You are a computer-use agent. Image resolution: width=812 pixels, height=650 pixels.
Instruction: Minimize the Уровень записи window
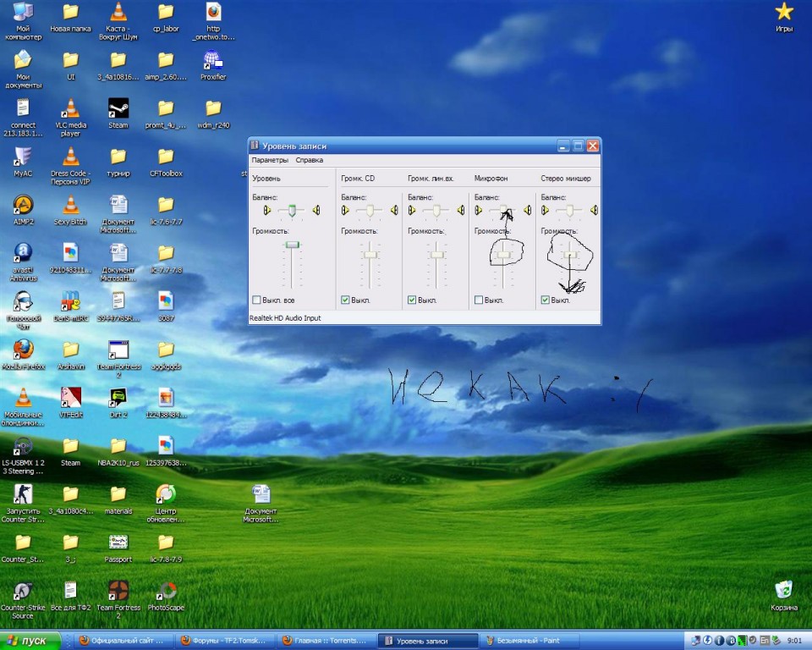pos(563,146)
